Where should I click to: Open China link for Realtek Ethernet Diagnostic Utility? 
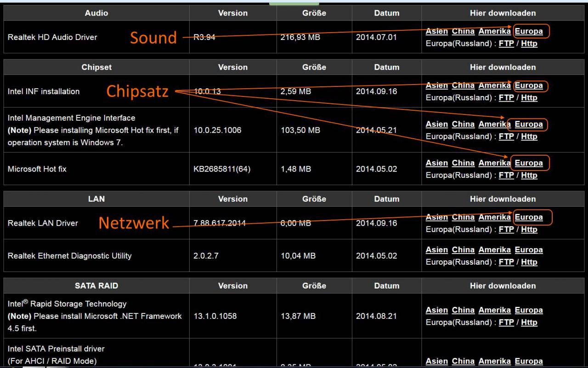point(463,250)
